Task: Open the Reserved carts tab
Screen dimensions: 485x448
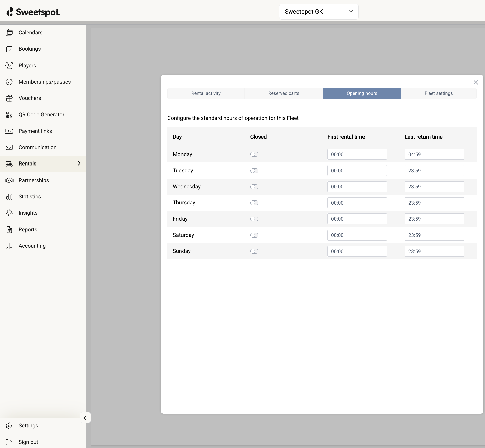Action: tap(284, 93)
